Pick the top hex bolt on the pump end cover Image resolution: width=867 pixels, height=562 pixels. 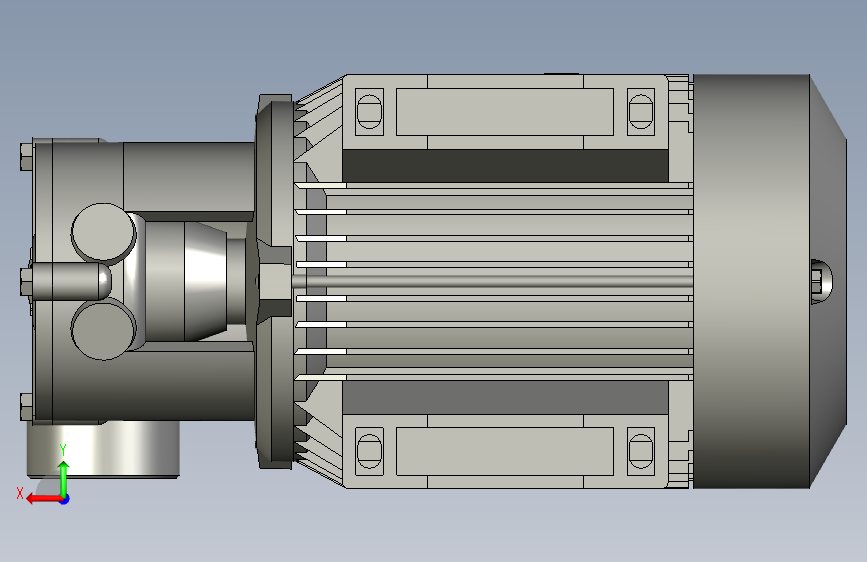click(x=27, y=157)
